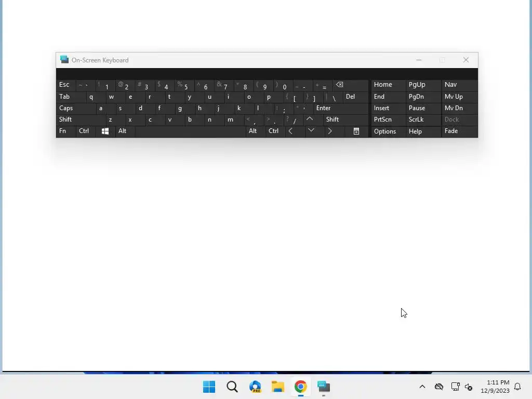Click the OneDrive cloud tray icon
Image resolution: width=532 pixels, height=399 pixels.
pos(439,387)
